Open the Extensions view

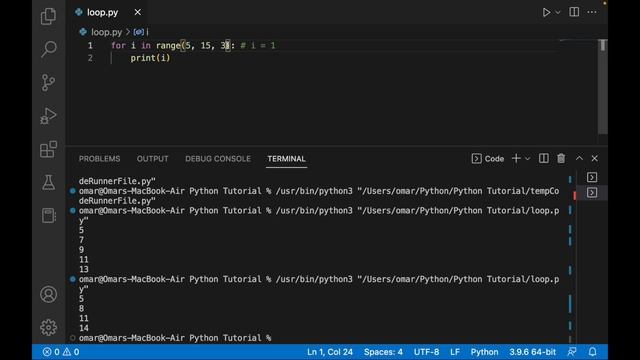point(48,149)
